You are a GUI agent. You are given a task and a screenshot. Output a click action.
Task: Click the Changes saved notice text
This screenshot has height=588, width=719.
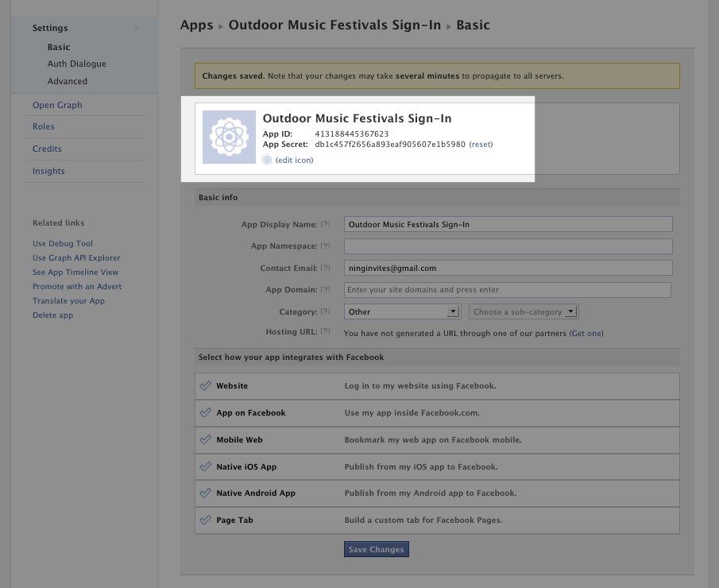coord(383,75)
